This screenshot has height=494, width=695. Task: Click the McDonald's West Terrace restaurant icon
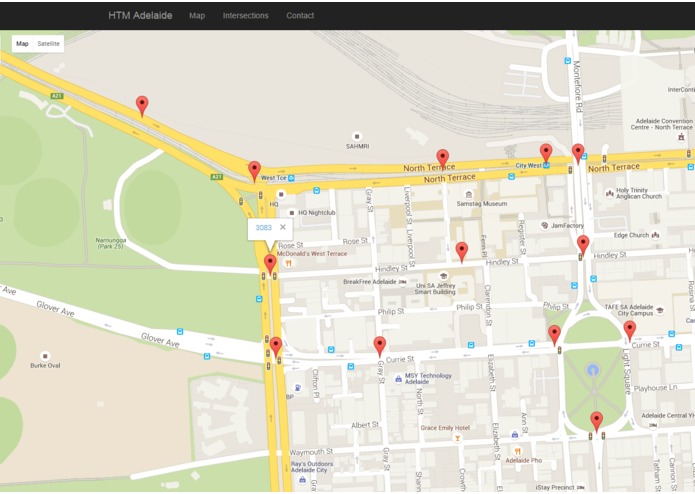click(288, 264)
